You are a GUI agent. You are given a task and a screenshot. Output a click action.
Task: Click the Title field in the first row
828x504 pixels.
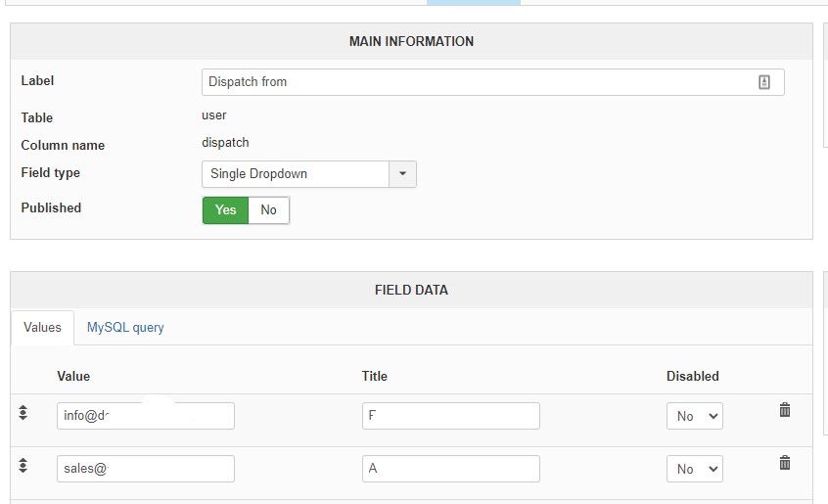[x=450, y=416]
